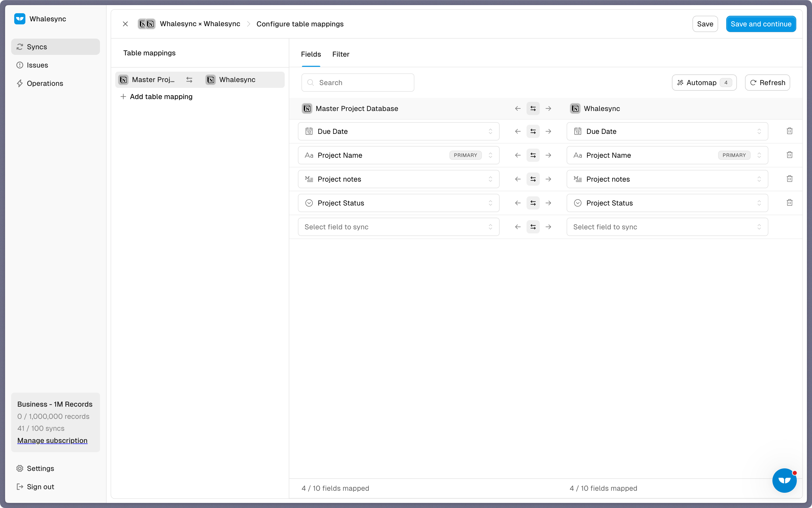Open right Select field to sync dropdown

coord(667,227)
